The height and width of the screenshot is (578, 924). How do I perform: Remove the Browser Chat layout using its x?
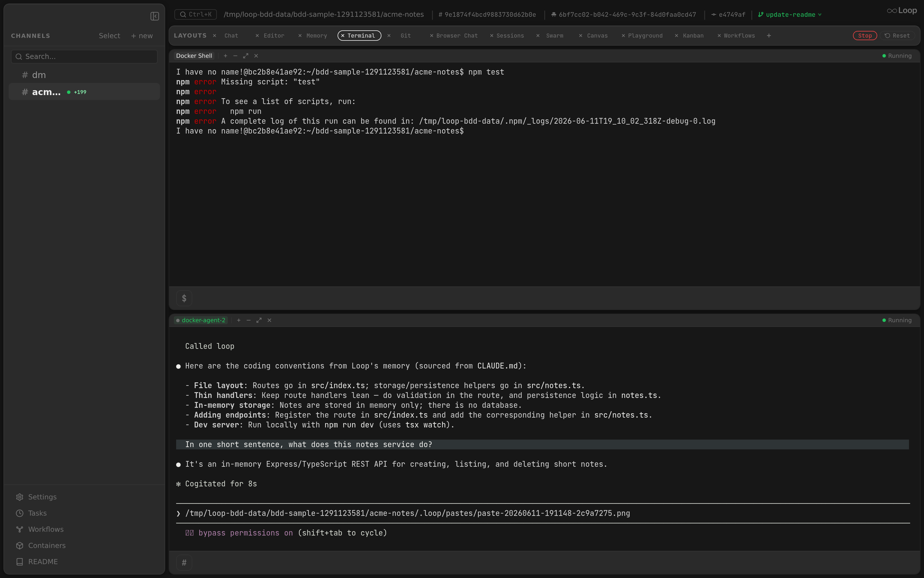[x=431, y=36]
